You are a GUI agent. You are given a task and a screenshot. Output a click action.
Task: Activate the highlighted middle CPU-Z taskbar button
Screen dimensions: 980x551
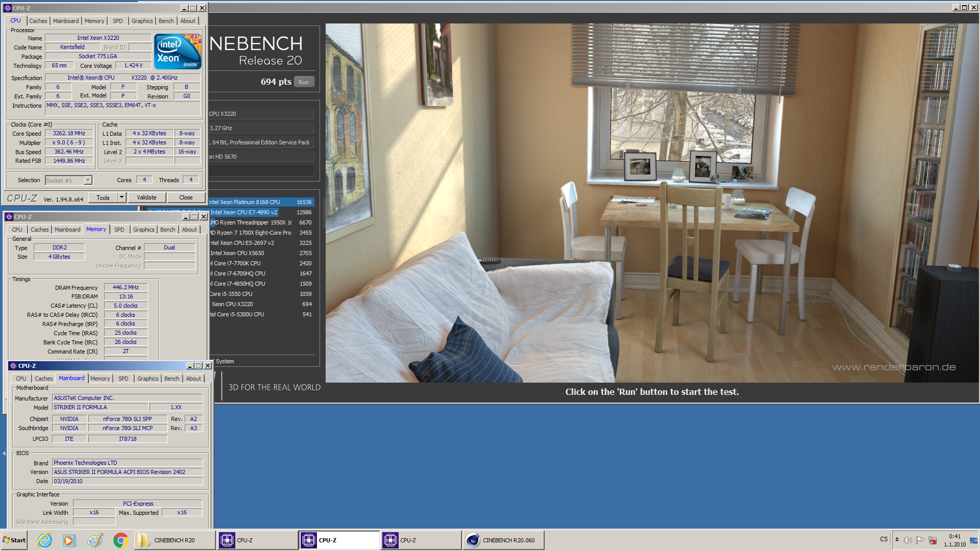339,540
